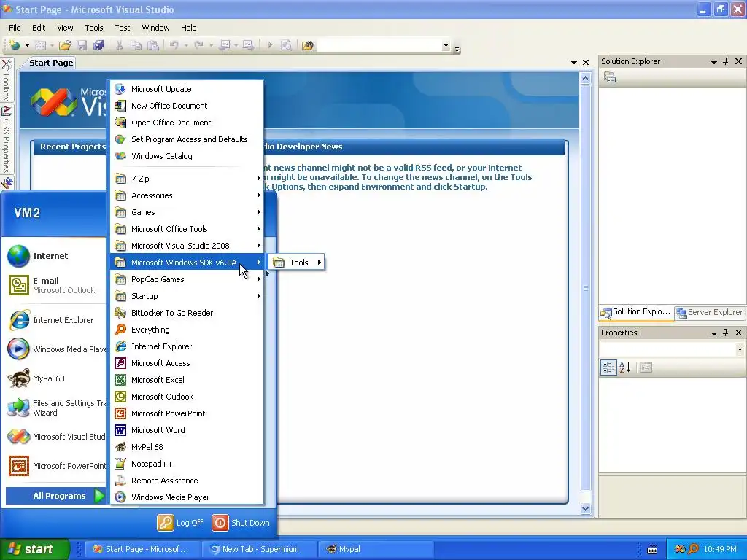The height and width of the screenshot is (560, 747).
Task: Launch MyPal 68 from Start menu left column
Action: click(x=55, y=378)
